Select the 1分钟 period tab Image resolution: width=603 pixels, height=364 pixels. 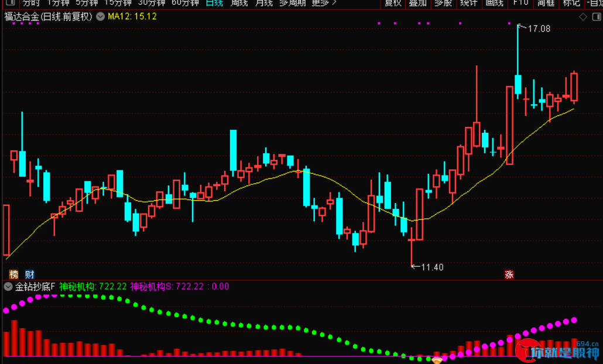59,3
